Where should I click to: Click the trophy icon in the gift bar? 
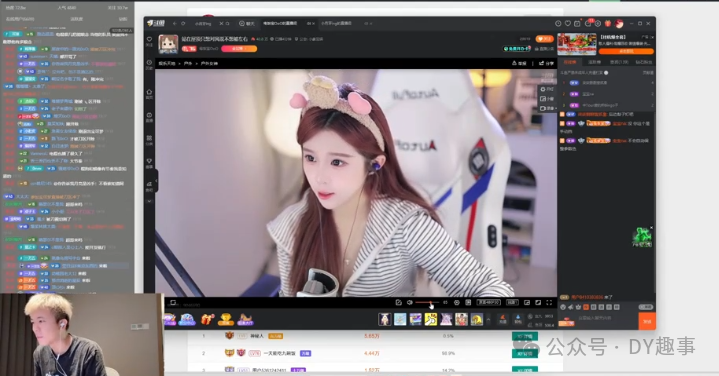click(x=225, y=319)
